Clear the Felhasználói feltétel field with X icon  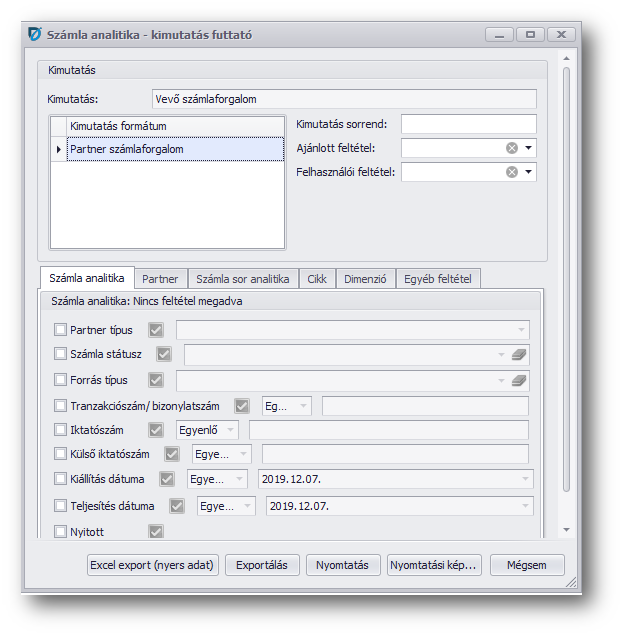pos(512,172)
